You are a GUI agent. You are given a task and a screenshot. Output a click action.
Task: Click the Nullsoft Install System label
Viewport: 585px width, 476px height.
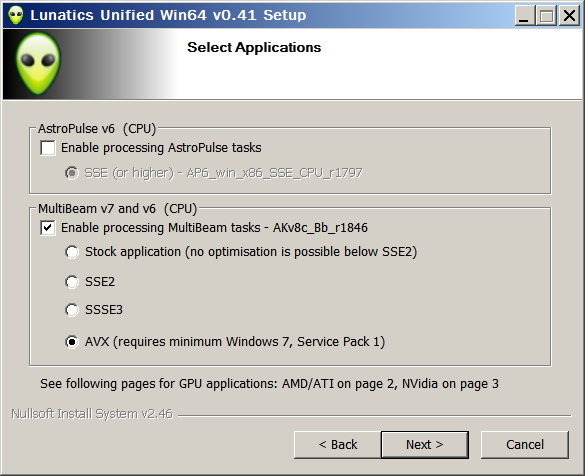click(92, 414)
